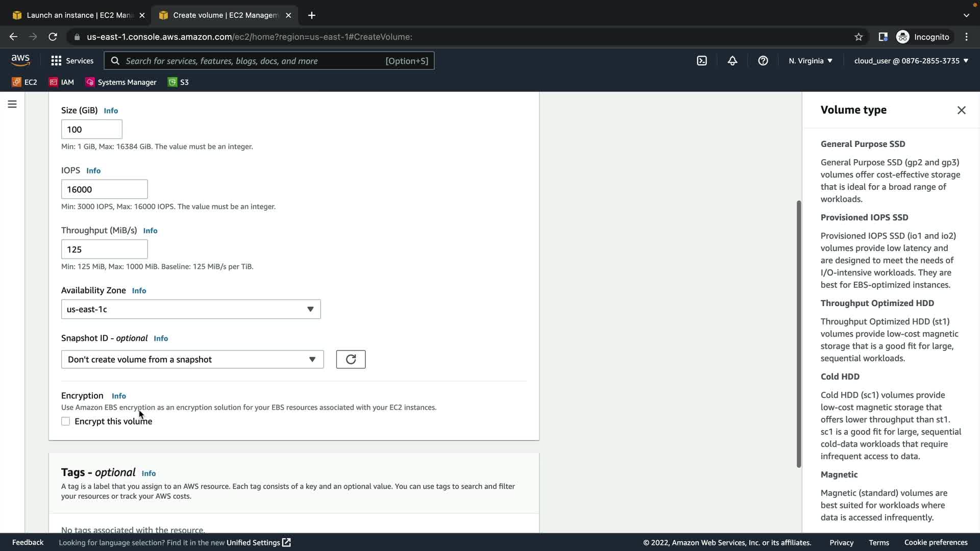Expand the N. Virginia region selector

coord(811,61)
